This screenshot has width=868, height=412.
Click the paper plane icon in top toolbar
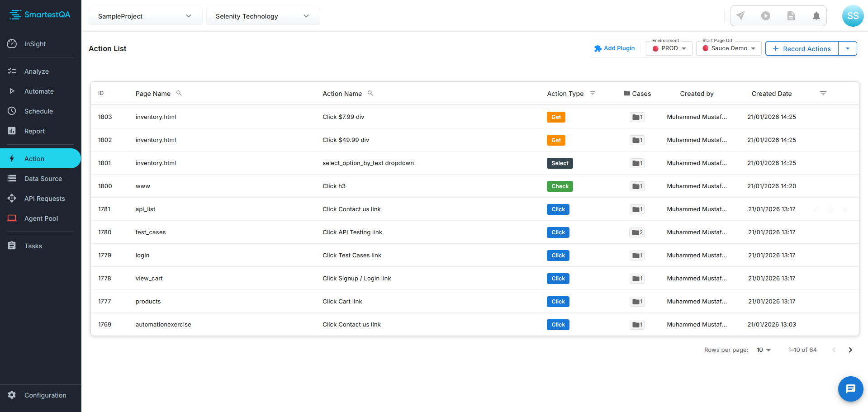[740, 16]
